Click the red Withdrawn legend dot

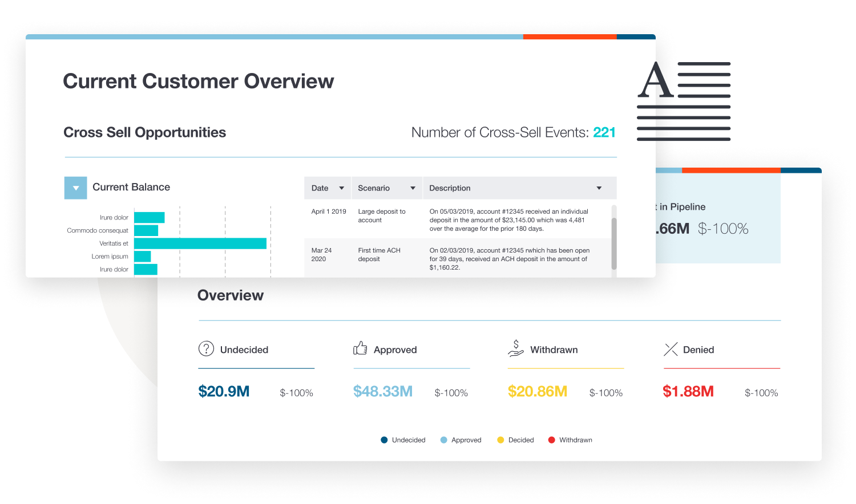click(x=551, y=440)
